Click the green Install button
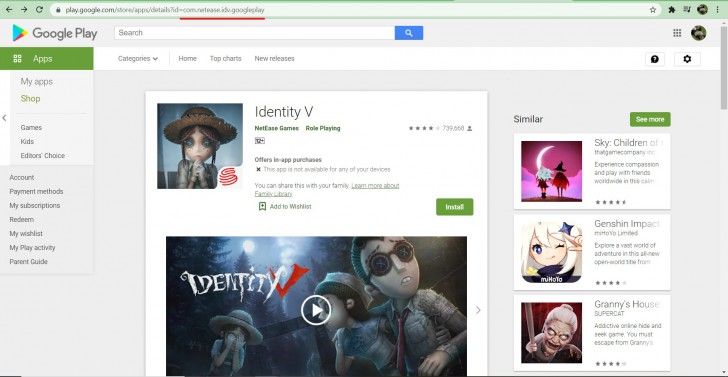Screen dimensions: 728x377 455,207
